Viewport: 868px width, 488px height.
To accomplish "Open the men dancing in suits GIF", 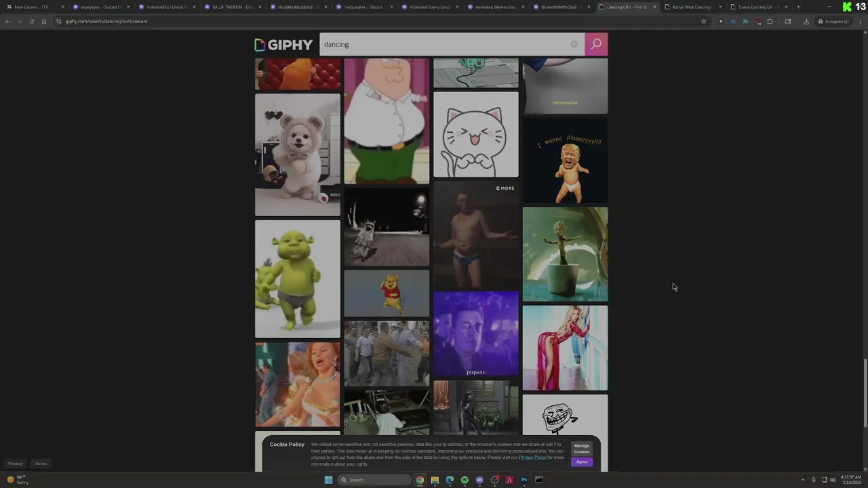I will tap(387, 353).
